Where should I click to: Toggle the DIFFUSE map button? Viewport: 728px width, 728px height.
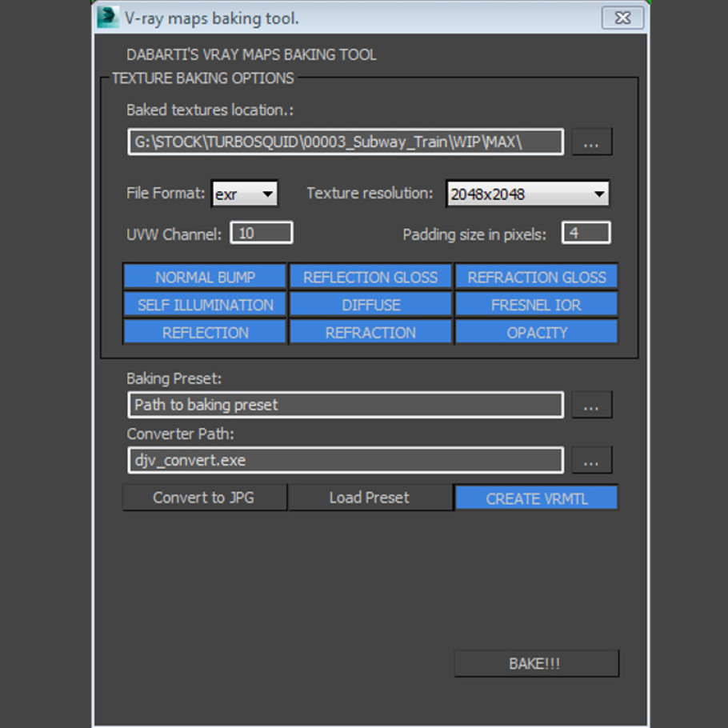pos(370,305)
